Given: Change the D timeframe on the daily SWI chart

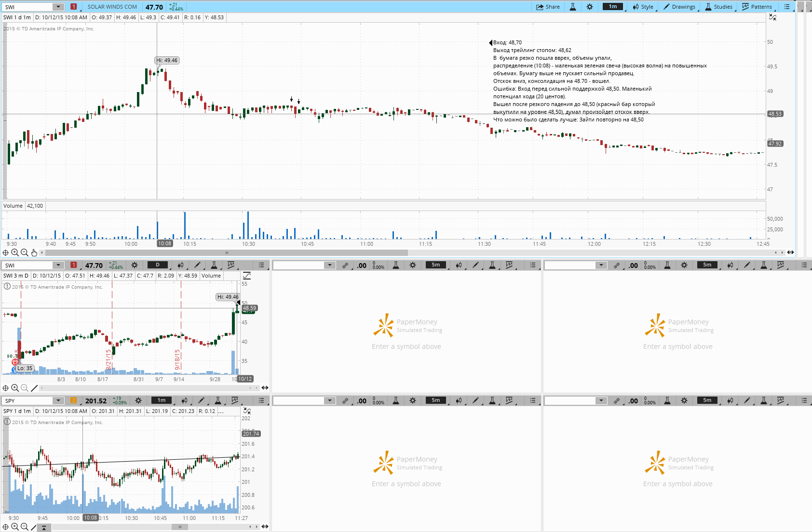Looking at the screenshot, I should pyautogui.click(x=158, y=265).
